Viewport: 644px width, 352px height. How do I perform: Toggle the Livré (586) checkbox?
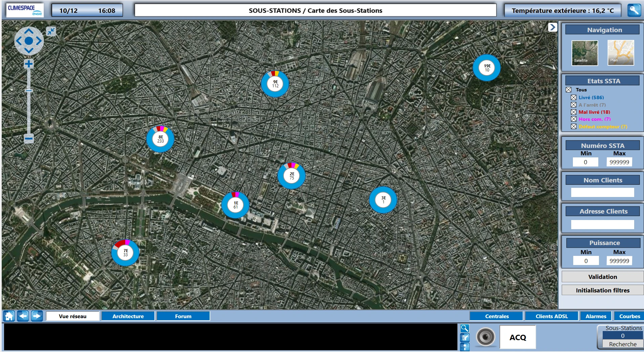[573, 97]
